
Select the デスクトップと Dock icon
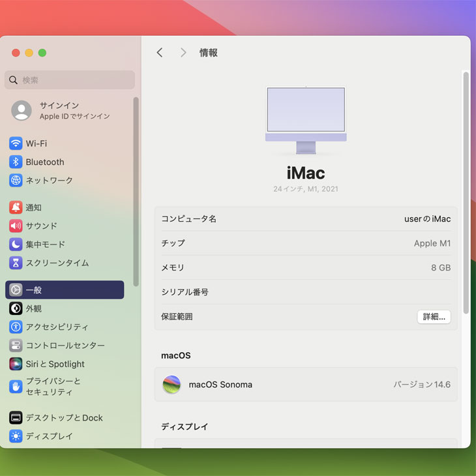coord(16,418)
